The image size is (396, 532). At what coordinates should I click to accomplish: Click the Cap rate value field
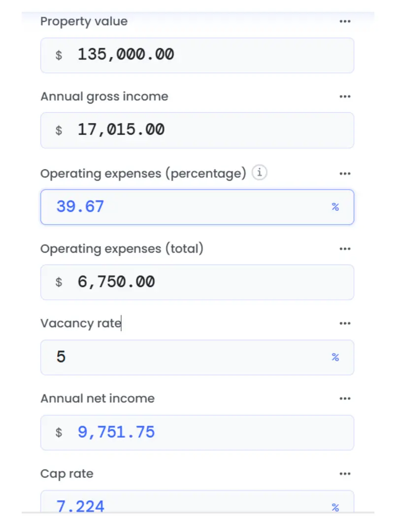tap(187, 504)
